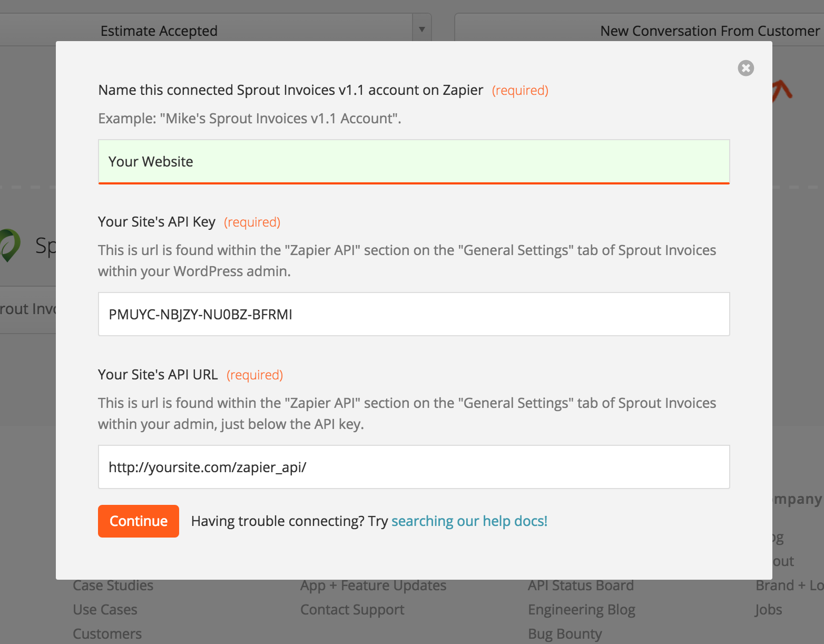Click the account name field containing "Your Website"

[x=414, y=161]
